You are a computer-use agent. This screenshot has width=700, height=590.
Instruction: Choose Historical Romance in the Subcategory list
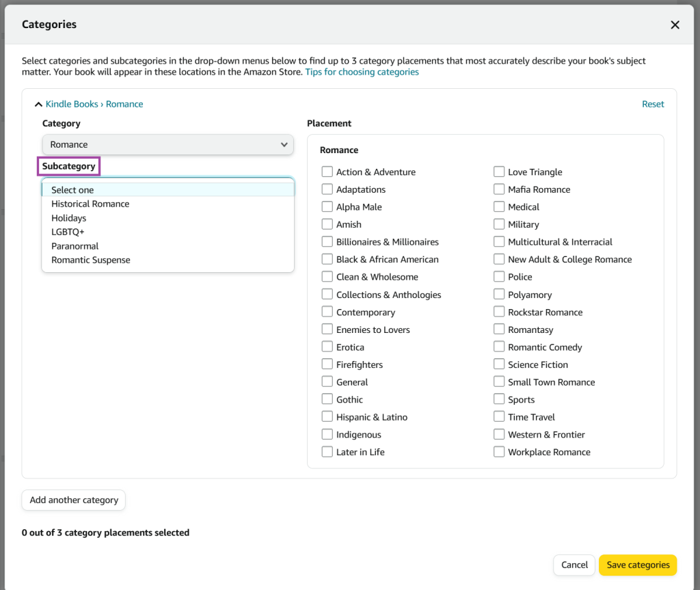coord(90,204)
